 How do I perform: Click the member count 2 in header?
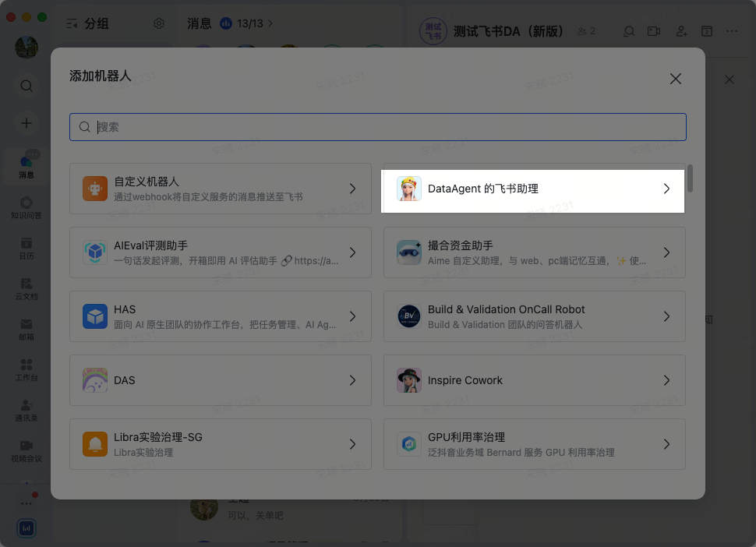coord(586,31)
